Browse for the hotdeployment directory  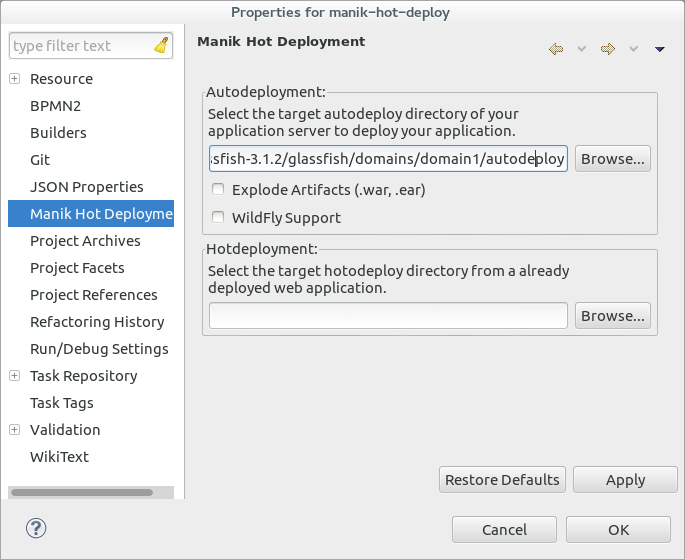612,316
